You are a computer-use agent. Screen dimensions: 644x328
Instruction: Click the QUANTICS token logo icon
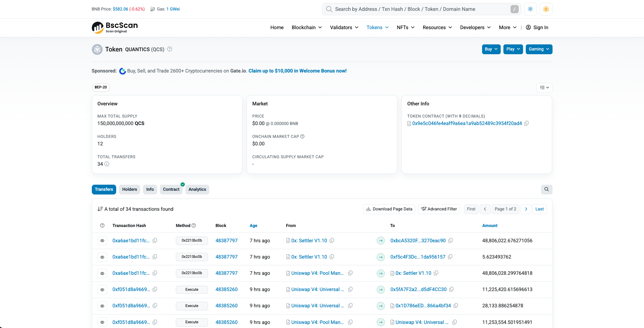point(97,49)
